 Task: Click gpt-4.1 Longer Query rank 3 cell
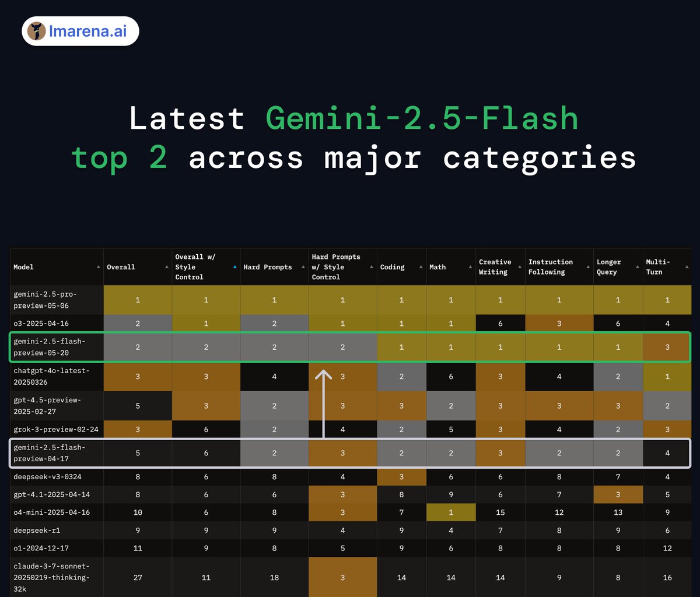click(x=618, y=494)
